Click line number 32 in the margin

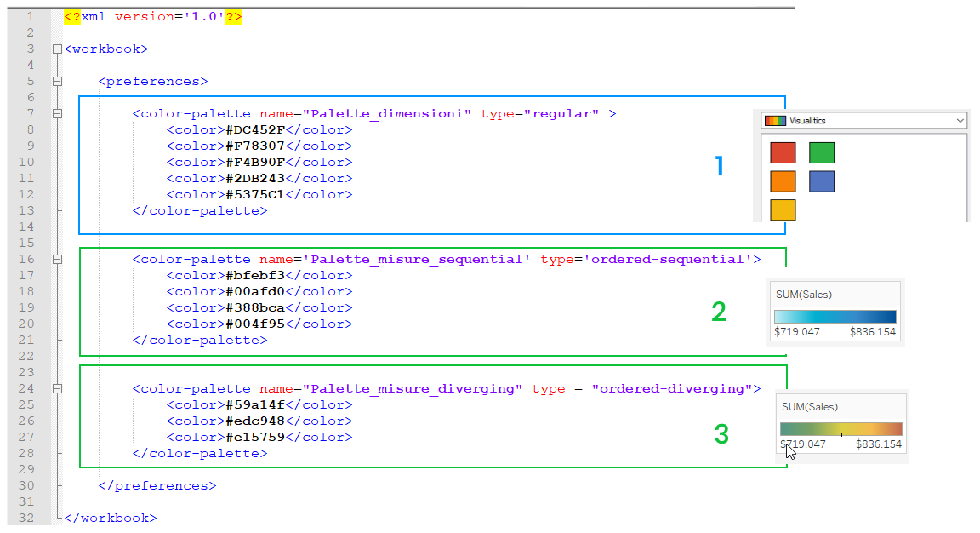coord(27,518)
